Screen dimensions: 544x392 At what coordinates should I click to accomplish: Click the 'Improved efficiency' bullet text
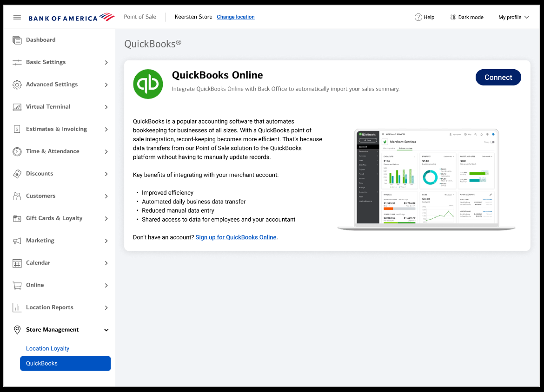[x=167, y=193]
